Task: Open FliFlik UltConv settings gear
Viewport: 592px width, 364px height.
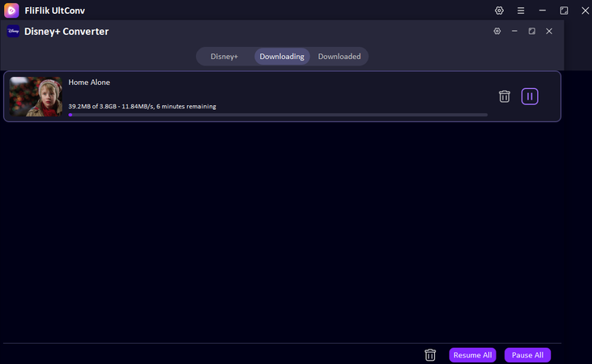Action: tap(499, 11)
